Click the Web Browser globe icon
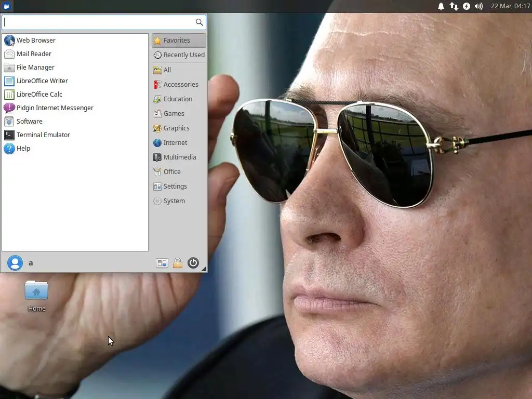Image resolution: width=532 pixels, height=399 pixels. click(x=9, y=41)
